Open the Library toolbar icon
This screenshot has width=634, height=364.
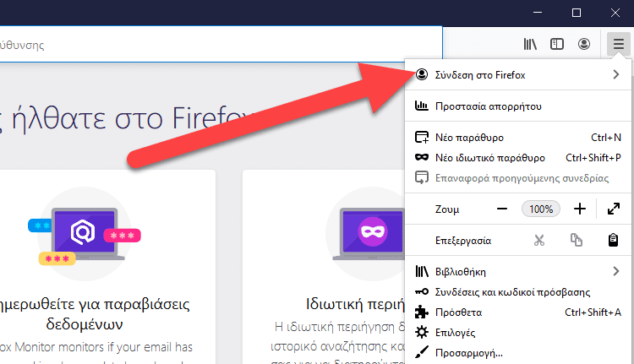(x=530, y=44)
